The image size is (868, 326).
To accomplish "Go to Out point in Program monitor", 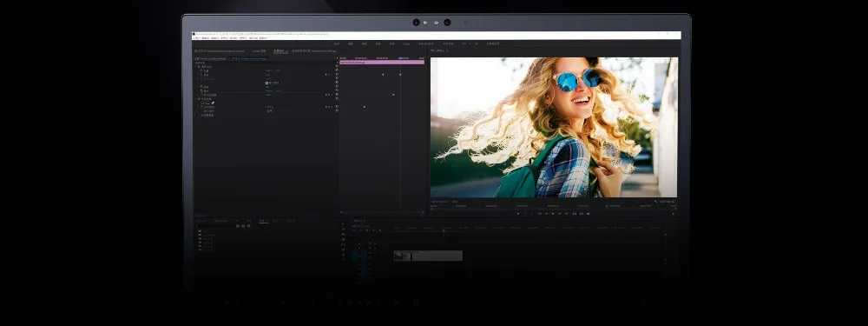I will click(566, 214).
